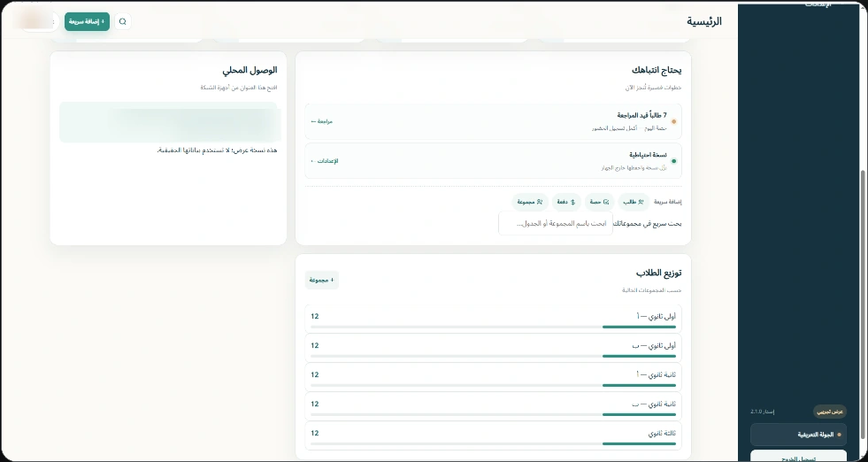Click the blurred local access address box
This screenshot has width=868, height=462.
pyautogui.click(x=170, y=122)
